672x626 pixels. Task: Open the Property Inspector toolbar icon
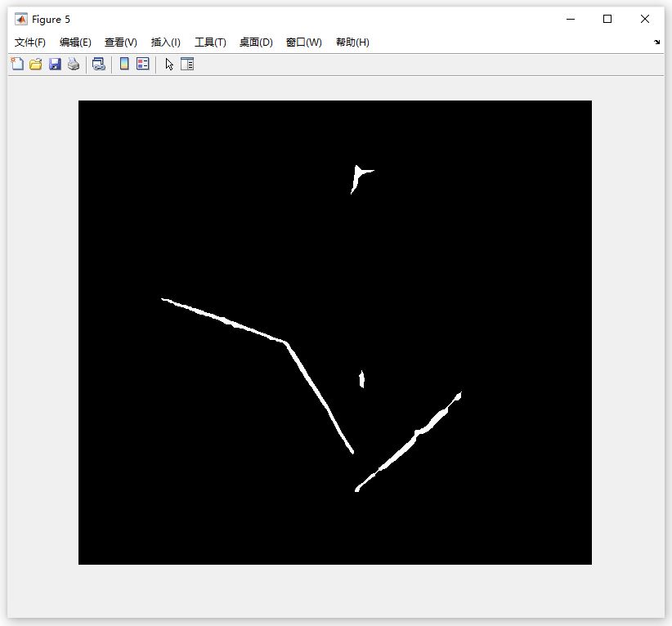tap(187, 64)
